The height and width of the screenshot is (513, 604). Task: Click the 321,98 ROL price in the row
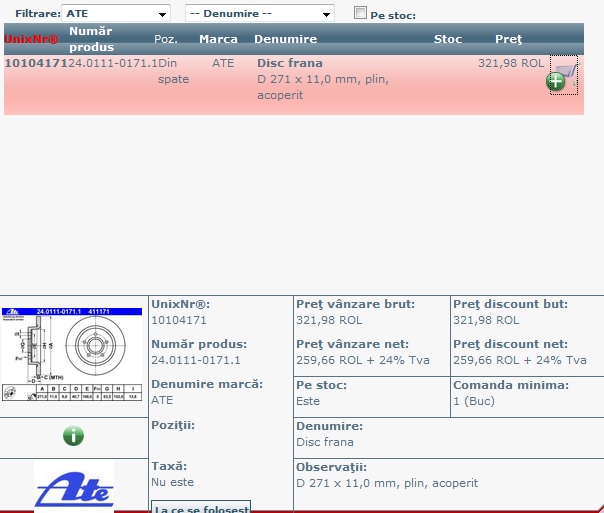click(510, 63)
